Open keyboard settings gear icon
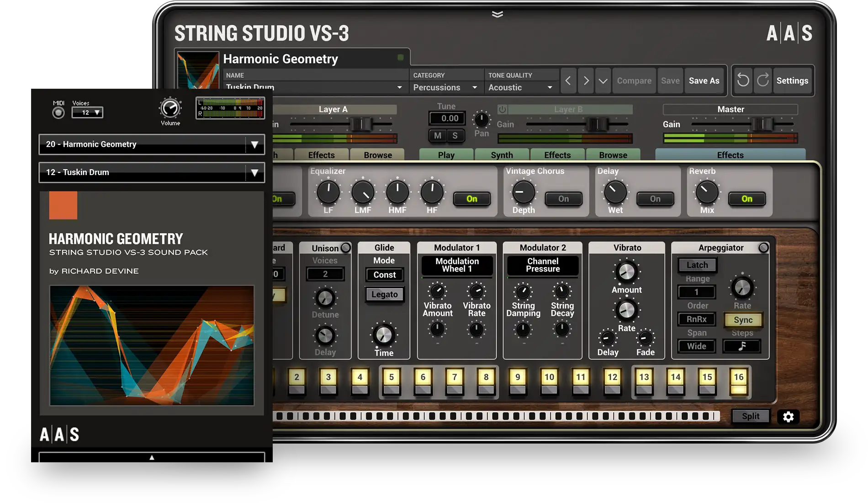The height and width of the screenshot is (503, 868). (x=789, y=417)
